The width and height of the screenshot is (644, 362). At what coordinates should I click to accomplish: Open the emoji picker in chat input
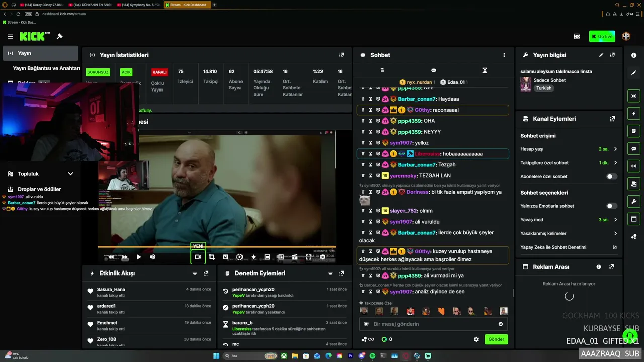coord(501,324)
